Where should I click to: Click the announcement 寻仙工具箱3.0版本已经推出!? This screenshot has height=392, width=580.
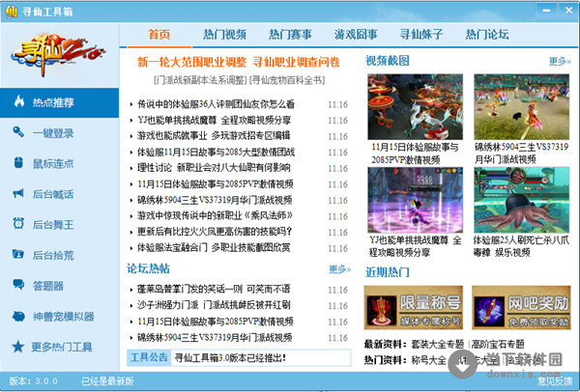tap(230, 358)
